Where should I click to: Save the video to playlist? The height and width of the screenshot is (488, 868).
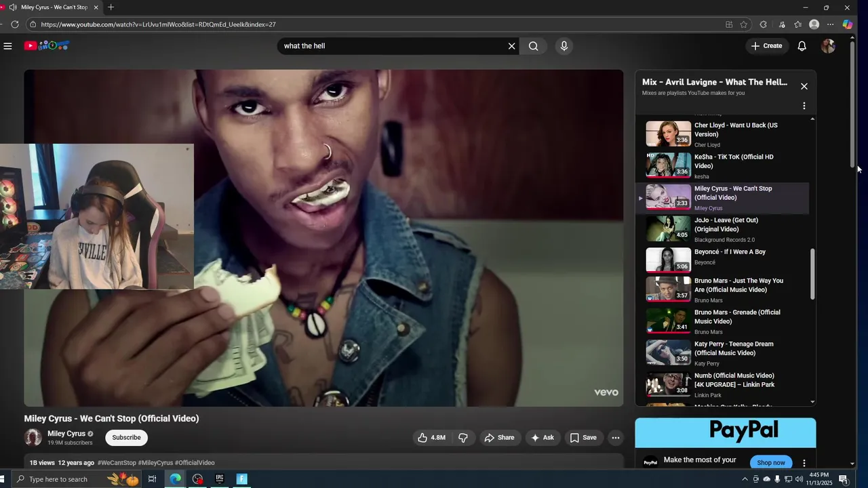pos(583,438)
